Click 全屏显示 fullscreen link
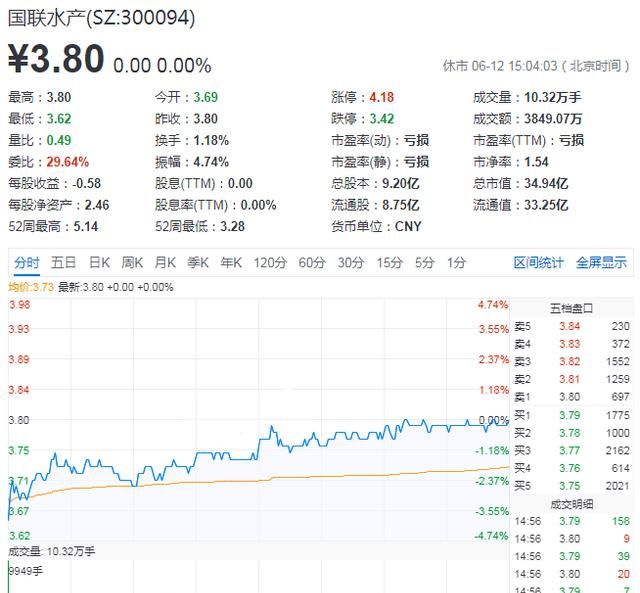The height and width of the screenshot is (593, 640). [601, 262]
